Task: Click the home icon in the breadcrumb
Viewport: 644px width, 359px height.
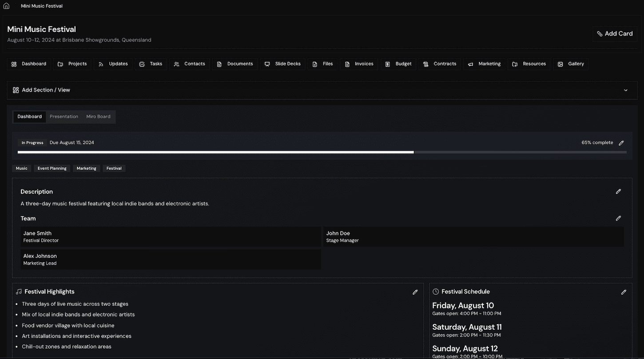Action: (6, 6)
